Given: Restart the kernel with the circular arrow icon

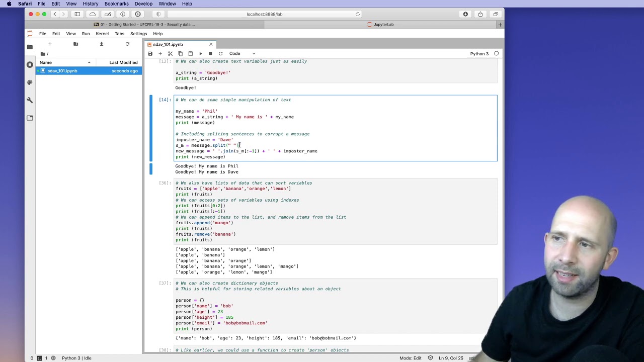Looking at the screenshot, I should tap(220, 53).
